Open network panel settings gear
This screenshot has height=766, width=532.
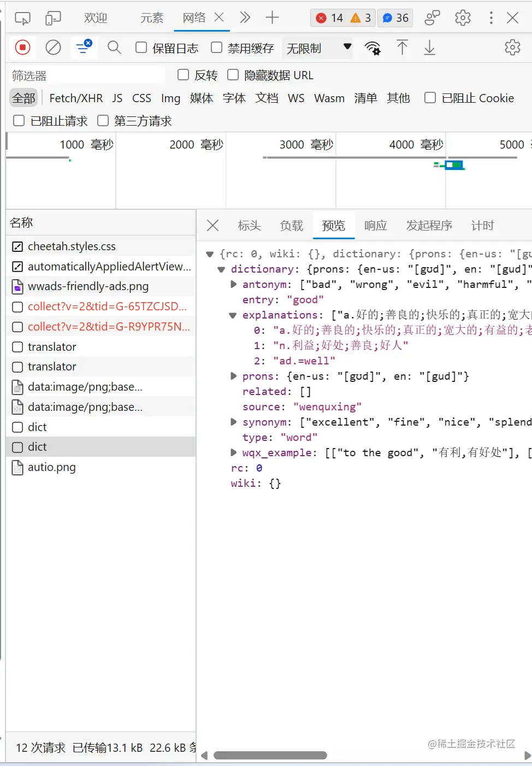click(512, 48)
